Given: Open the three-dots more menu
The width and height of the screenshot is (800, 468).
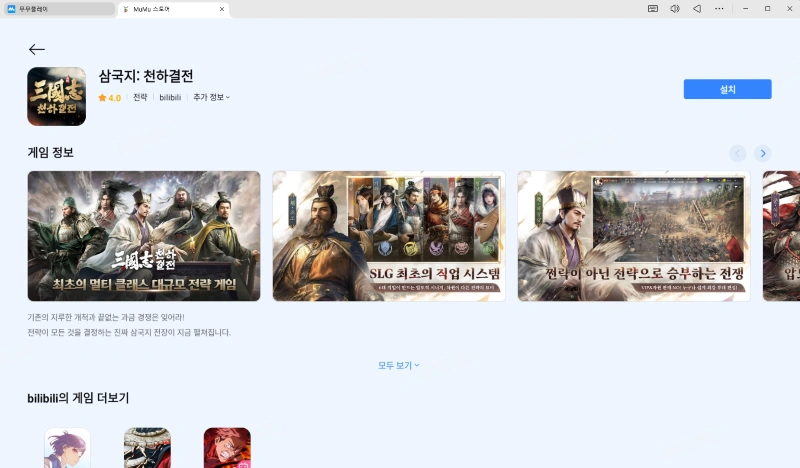Looking at the screenshot, I should (719, 9).
